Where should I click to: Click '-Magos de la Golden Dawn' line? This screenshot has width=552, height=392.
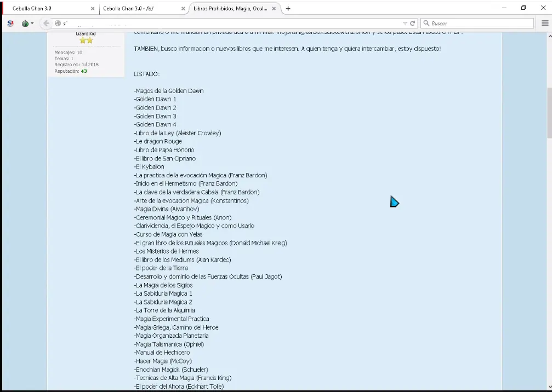[169, 91]
